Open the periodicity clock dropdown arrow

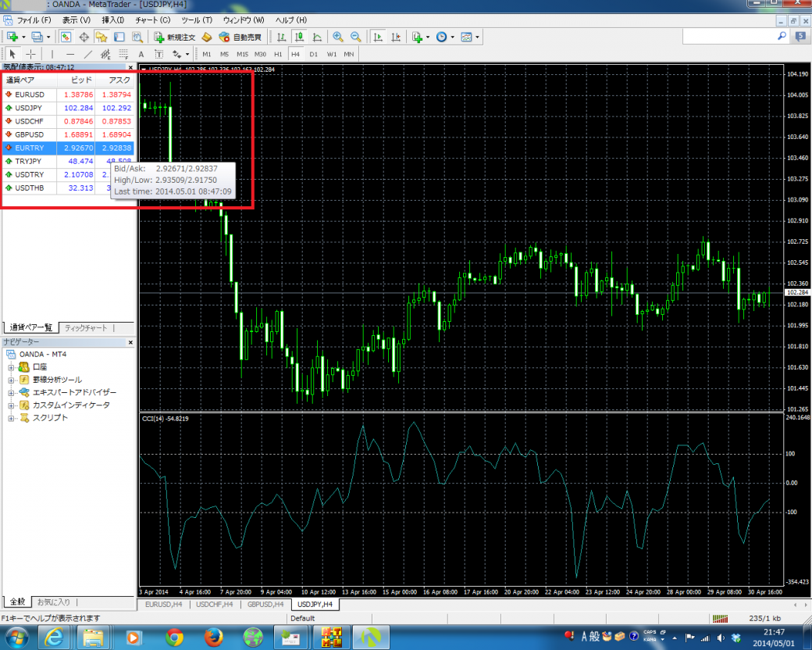pos(454,37)
